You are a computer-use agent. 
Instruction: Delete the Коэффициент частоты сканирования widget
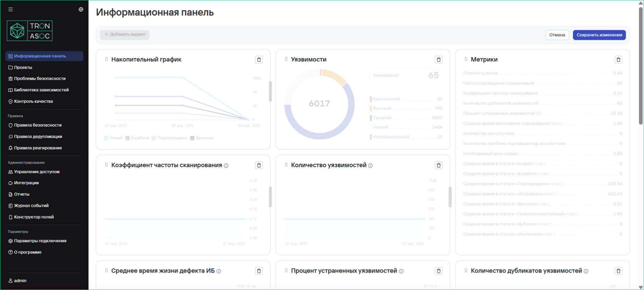click(x=259, y=165)
